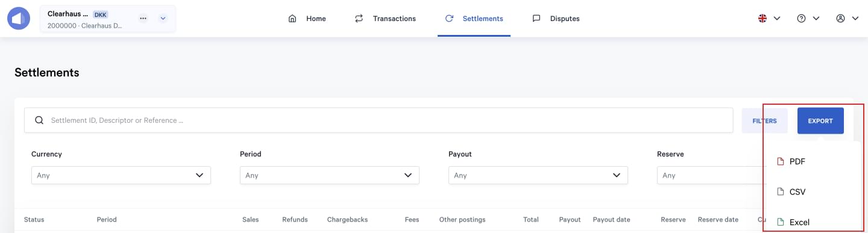Image resolution: width=868 pixels, height=233 pixels.
Task: Open the Transactions tab
Action: pos(385,19)
